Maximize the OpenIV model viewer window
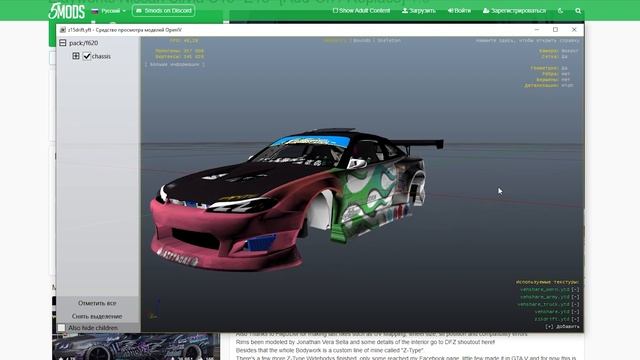Viewport: 640px width, 360px height. pos(555,29)
